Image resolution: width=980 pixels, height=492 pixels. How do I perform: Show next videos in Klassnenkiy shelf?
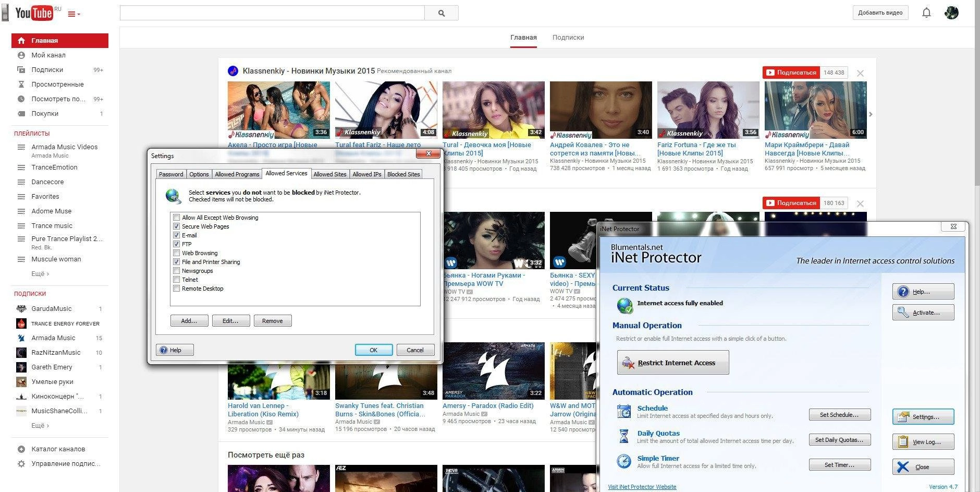click(x=871, y=114)
